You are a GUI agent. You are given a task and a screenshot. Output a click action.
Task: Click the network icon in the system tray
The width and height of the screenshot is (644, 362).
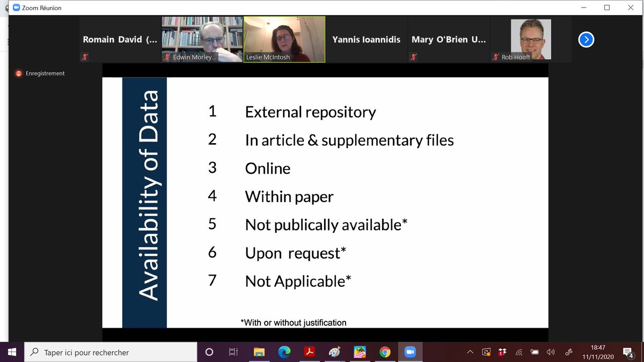[518, 351]
